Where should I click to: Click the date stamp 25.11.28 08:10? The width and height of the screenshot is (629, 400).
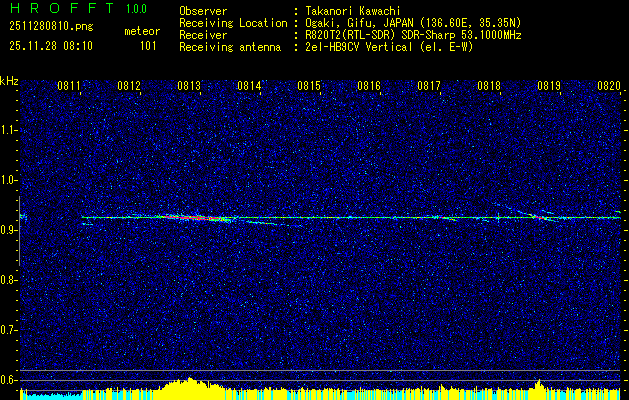coord(51,46)
